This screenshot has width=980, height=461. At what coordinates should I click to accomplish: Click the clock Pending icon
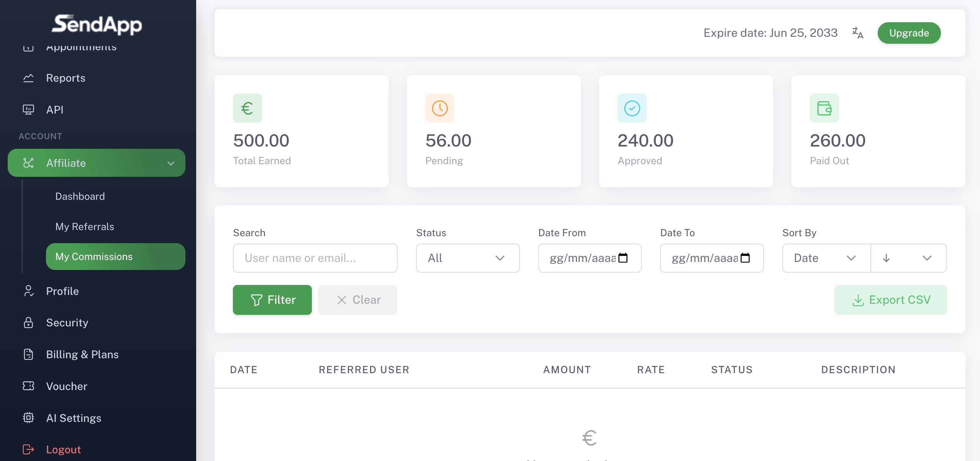tap(439, 108)
